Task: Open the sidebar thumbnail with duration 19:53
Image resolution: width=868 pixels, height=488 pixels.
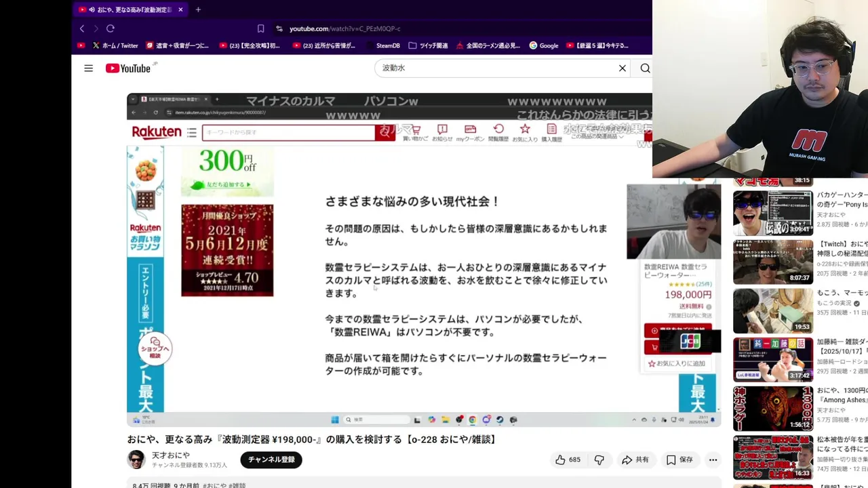Action: click(x=772, y=310)
